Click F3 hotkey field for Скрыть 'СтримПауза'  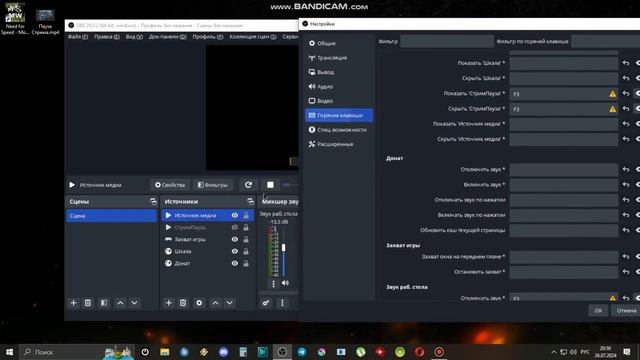(x=563, y=109)
